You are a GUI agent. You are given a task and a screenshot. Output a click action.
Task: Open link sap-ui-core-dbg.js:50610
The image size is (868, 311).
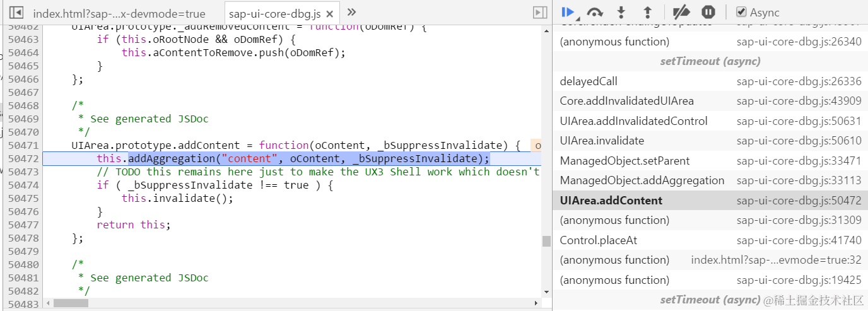point(799,141)
